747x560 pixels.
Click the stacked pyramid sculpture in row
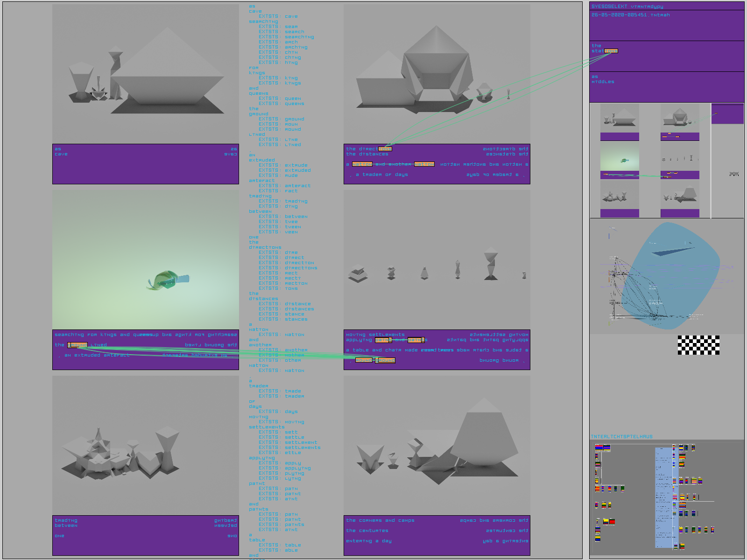tap(358, 273)
